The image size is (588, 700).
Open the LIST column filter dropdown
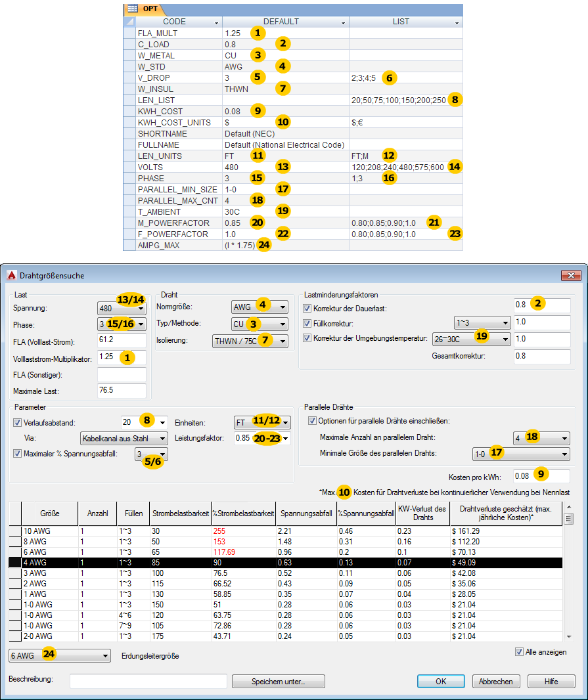(457, 22)
